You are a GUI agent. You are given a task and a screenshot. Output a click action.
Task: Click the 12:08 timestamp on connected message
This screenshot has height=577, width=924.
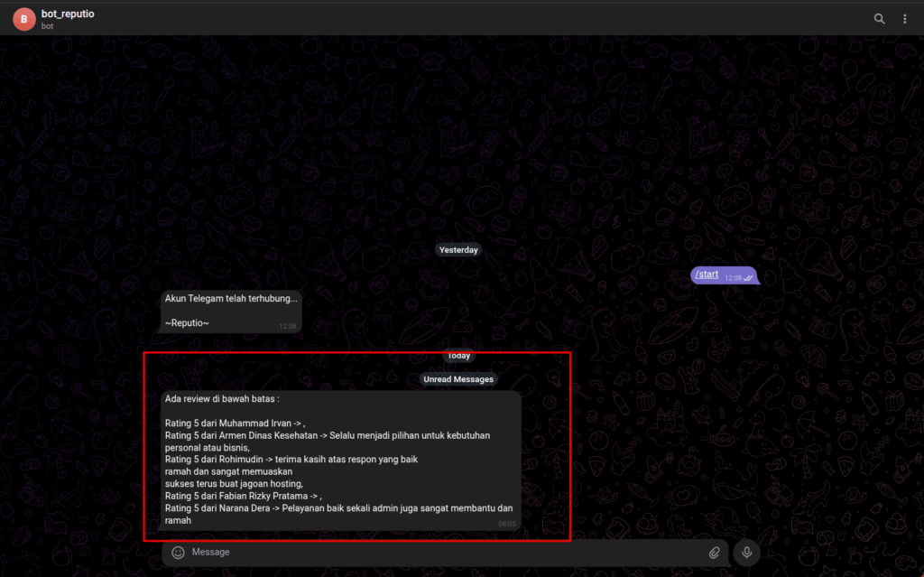[x=287, y=326]
